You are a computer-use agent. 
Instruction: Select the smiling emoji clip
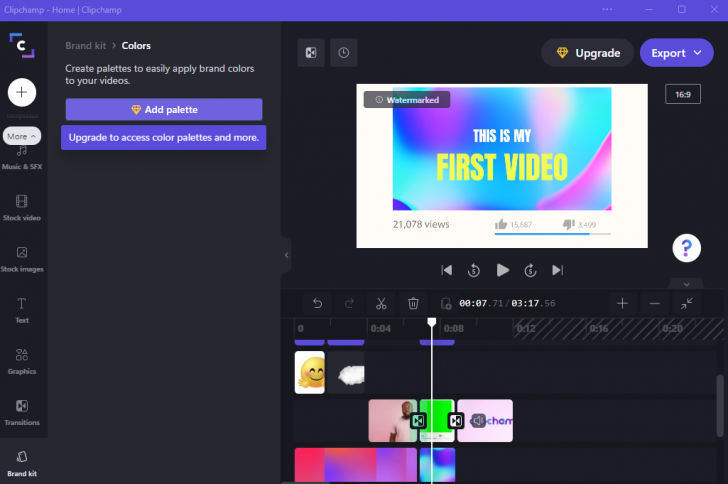click(x=310, y=373)
